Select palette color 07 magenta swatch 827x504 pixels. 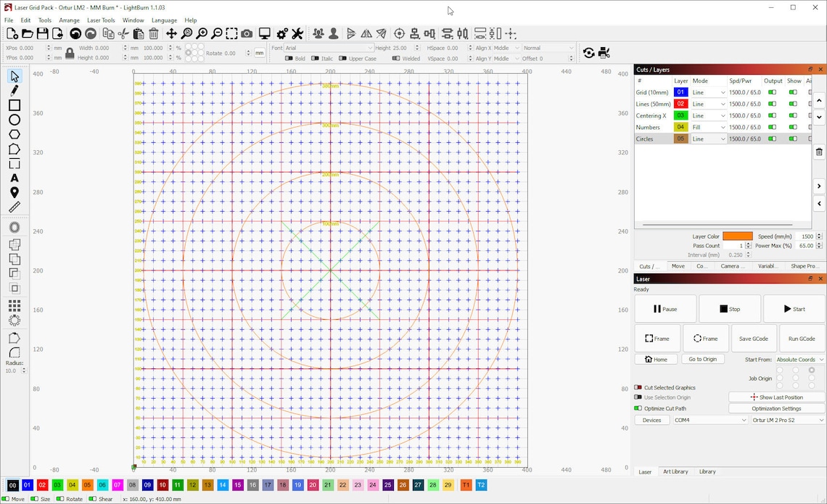tap(117, 485)
